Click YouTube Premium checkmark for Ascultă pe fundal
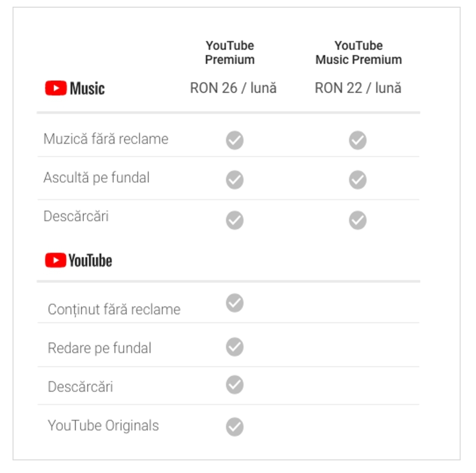 tap(235, 180)
